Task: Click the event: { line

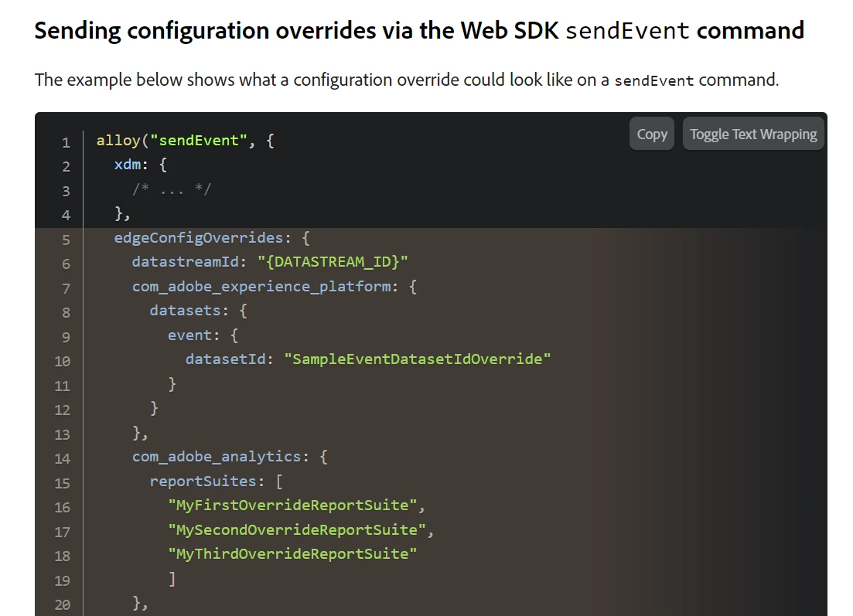Action: click(x=203, y=335)
